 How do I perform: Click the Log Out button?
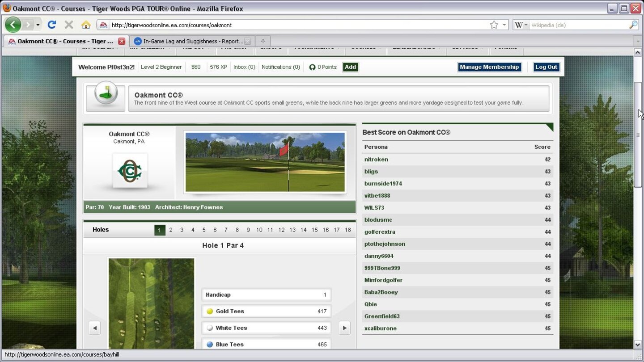click(x=547, y=67)
